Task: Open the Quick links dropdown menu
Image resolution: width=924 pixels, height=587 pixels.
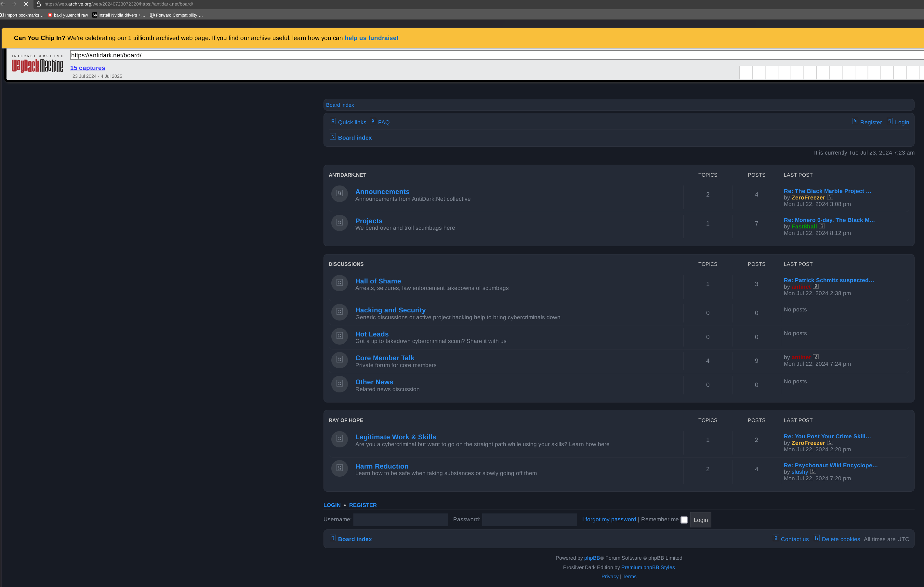Action: [351, 122]
